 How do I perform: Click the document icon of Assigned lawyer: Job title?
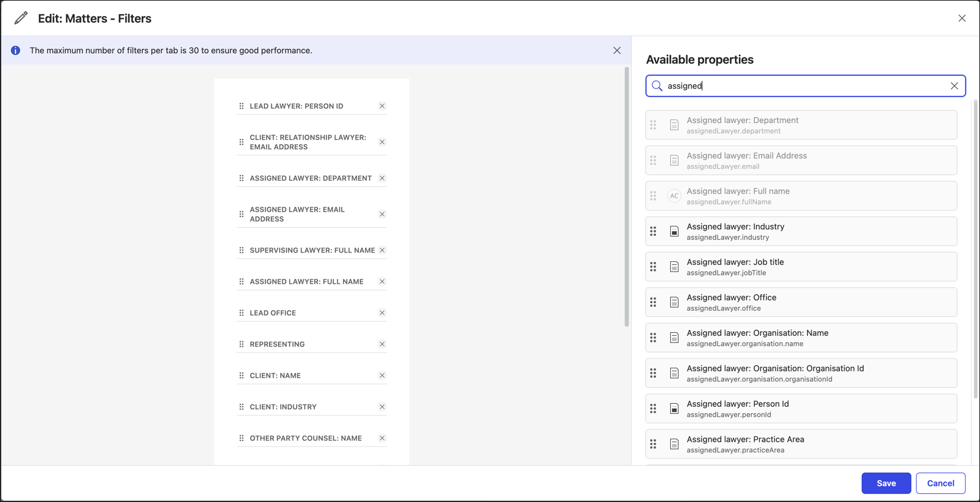(674, 267)
